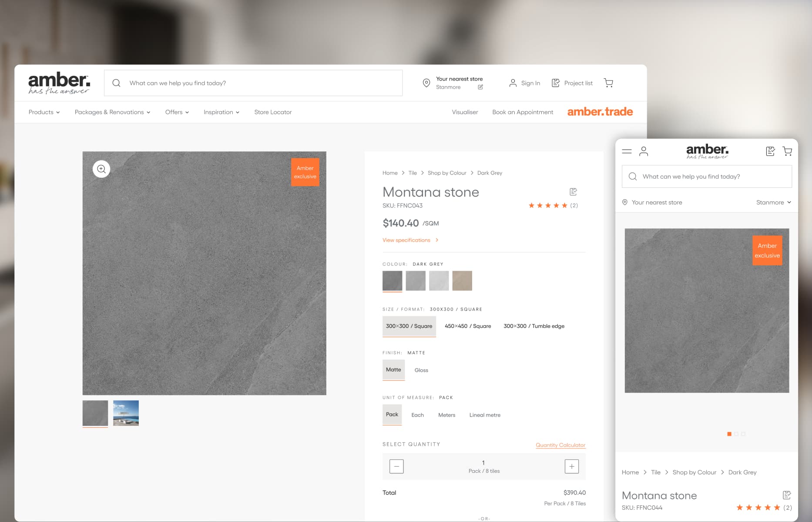Open the Visualiser menu item
This screenshot has width=812, height=522.
click(x=465, y=112)
